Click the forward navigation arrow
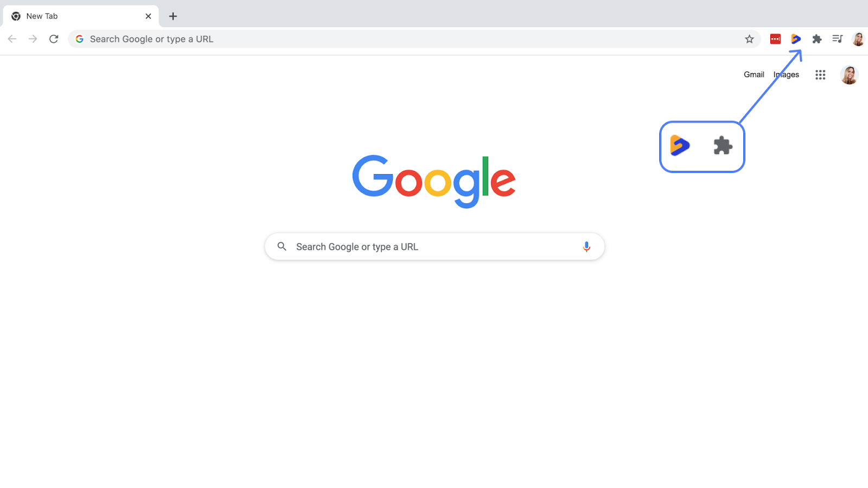 tap(33, 39)
